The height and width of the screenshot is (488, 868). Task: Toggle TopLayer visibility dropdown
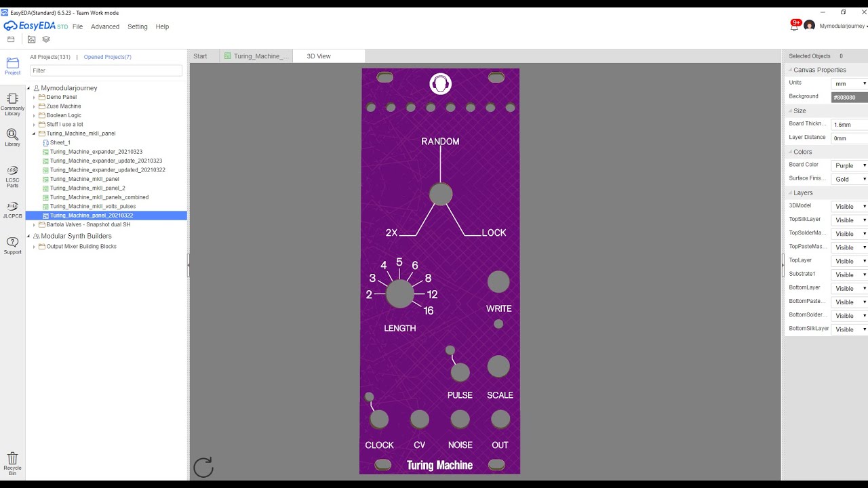849,261
